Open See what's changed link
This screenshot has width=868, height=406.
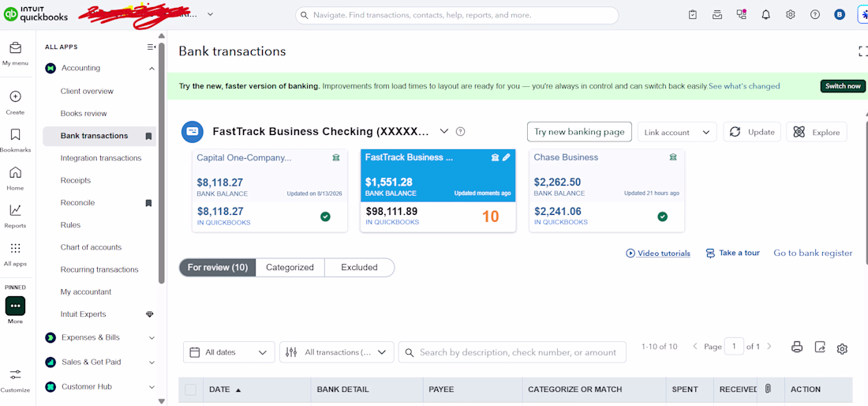tap(744, 86)
